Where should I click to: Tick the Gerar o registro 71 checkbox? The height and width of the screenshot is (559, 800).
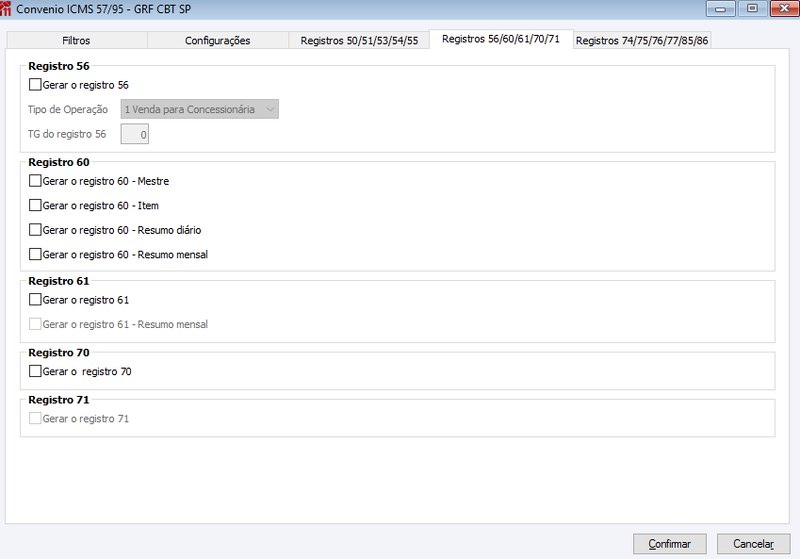click(x=35, y=418)
